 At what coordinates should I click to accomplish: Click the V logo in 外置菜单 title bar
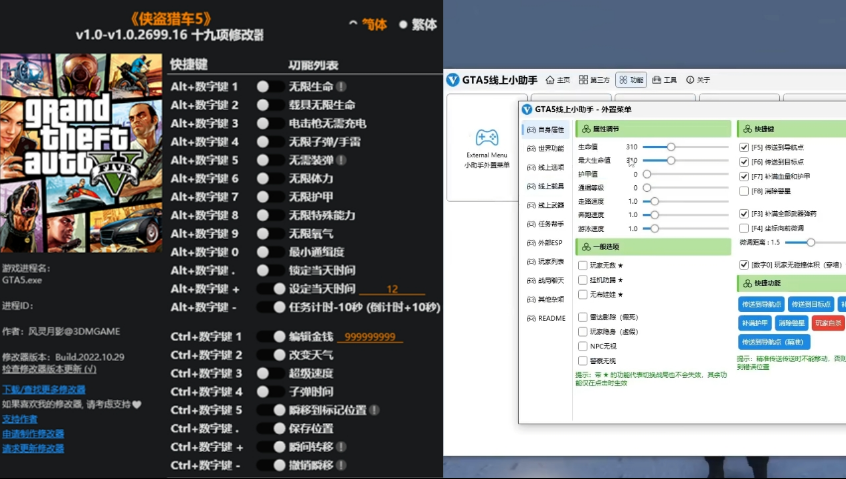(527, 110)
